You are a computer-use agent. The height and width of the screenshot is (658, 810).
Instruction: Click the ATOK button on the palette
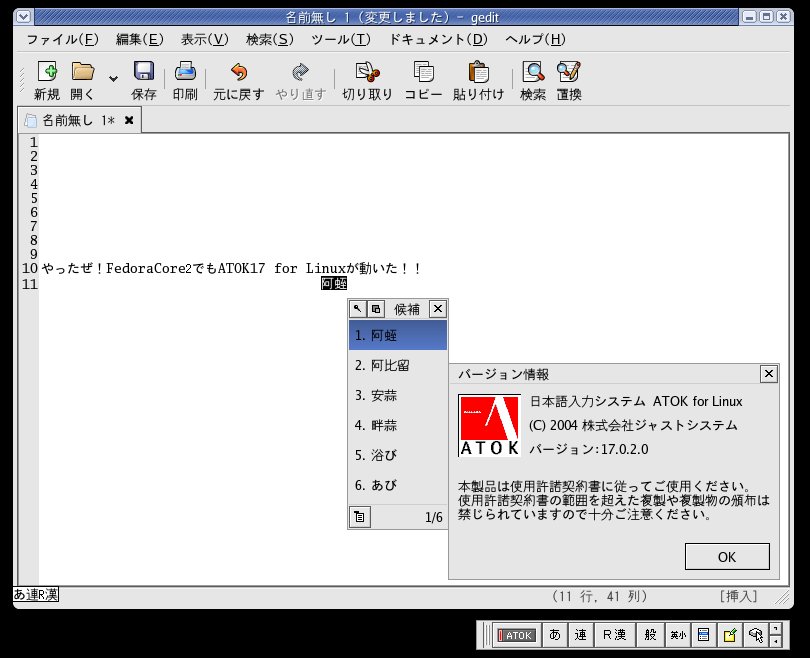point(516,635)
